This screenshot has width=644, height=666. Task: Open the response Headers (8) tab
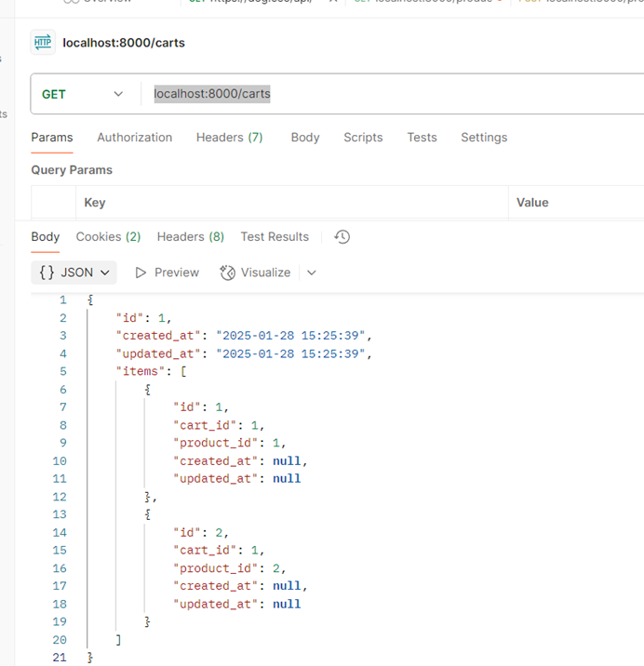[x=191, y=236]
